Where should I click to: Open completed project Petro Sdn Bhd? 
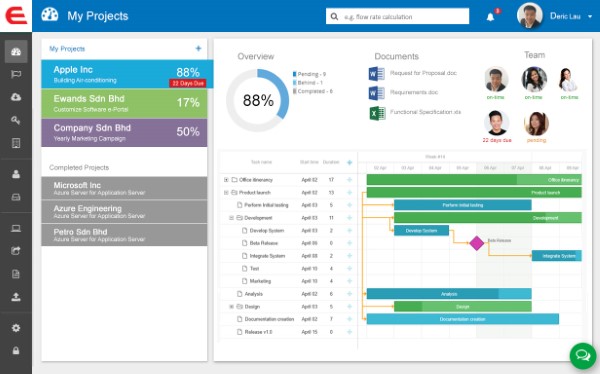point(124,235)
